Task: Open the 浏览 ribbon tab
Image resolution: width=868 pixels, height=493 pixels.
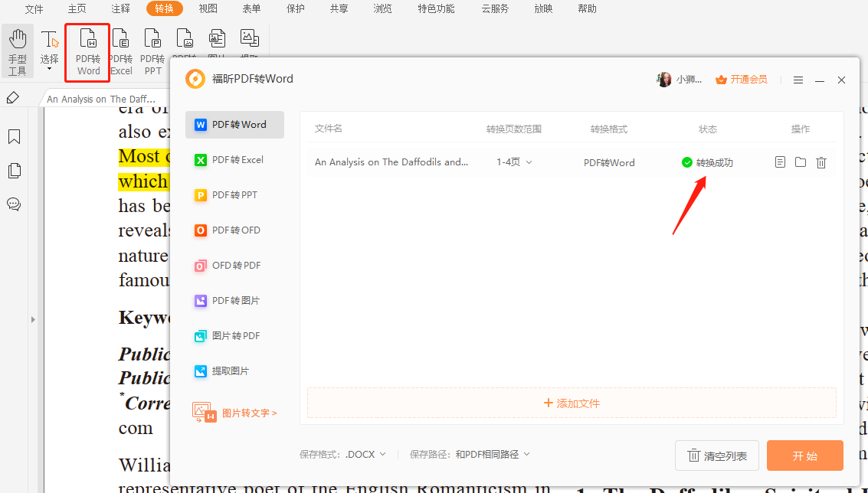Action: pos(382,9)
